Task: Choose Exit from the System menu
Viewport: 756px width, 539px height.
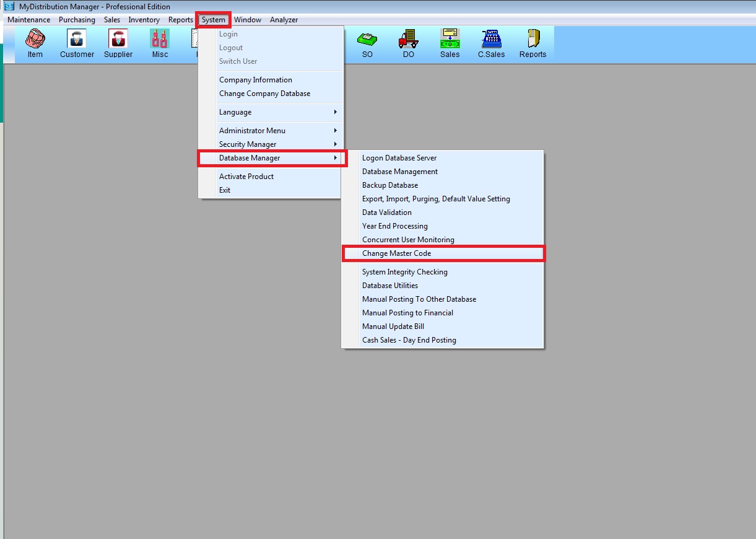Action: point(225,190)
